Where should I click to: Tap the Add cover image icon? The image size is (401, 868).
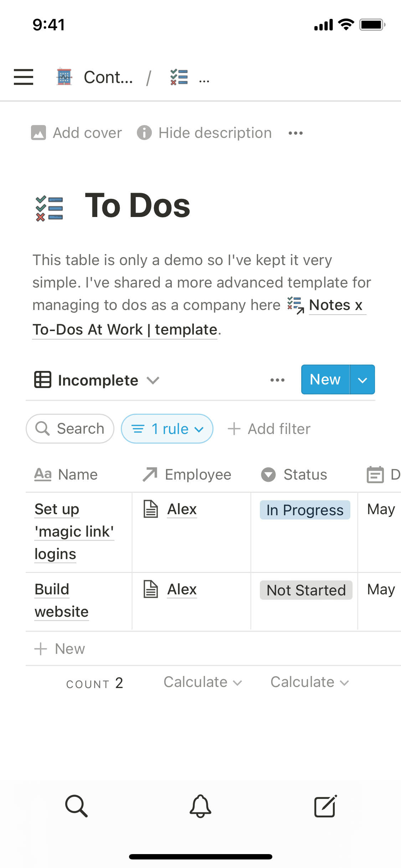coord(38,133)
